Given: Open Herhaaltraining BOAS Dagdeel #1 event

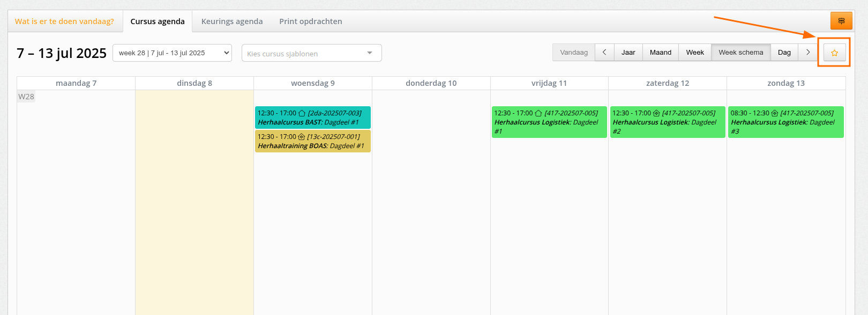Looking at the screenshot, I should pos(313,141).
